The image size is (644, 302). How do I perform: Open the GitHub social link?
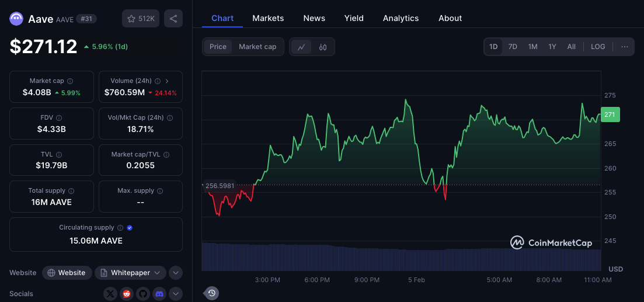[x=143, y=294]
